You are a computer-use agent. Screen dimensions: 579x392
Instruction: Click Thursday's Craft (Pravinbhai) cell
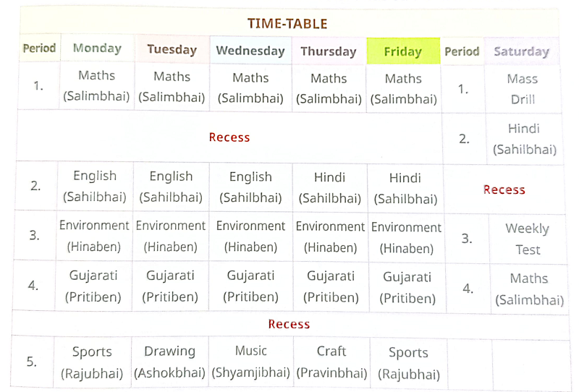pos(331,362)
